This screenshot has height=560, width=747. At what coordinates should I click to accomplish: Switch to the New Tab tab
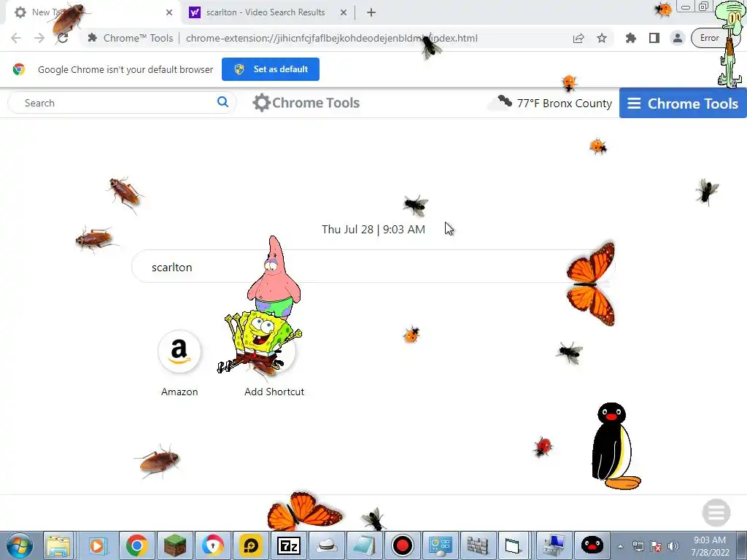90,12
